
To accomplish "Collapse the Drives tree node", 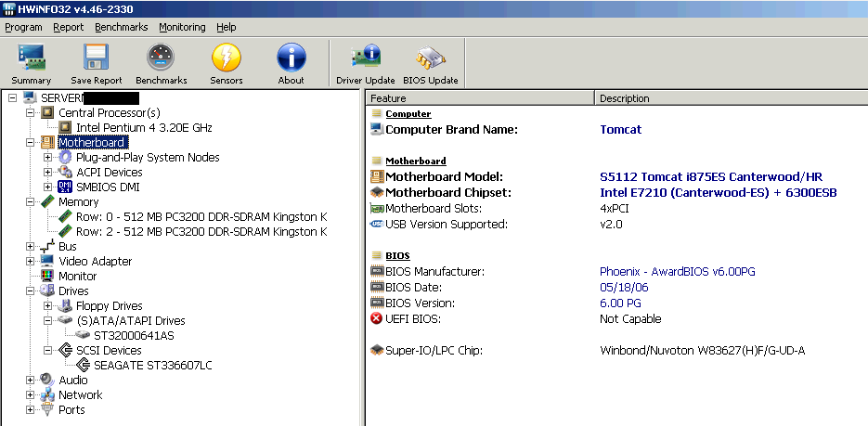I will tap(30, 291).
